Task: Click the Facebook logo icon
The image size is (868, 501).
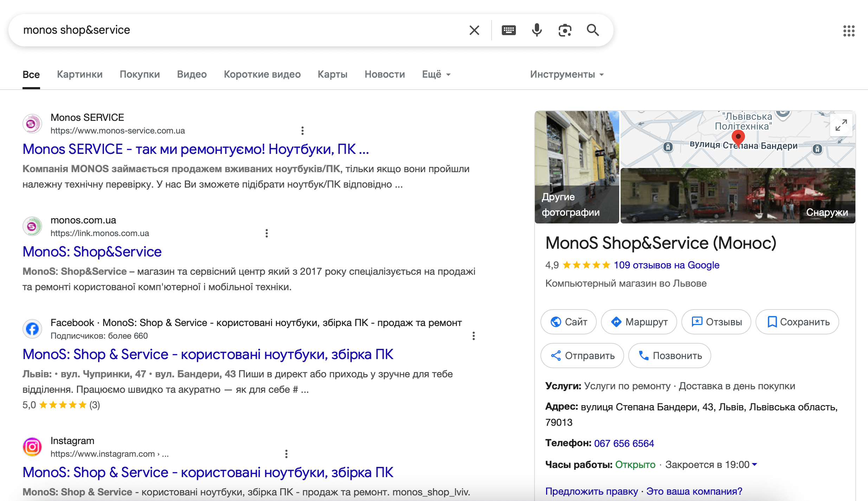Action: [32, 329]
